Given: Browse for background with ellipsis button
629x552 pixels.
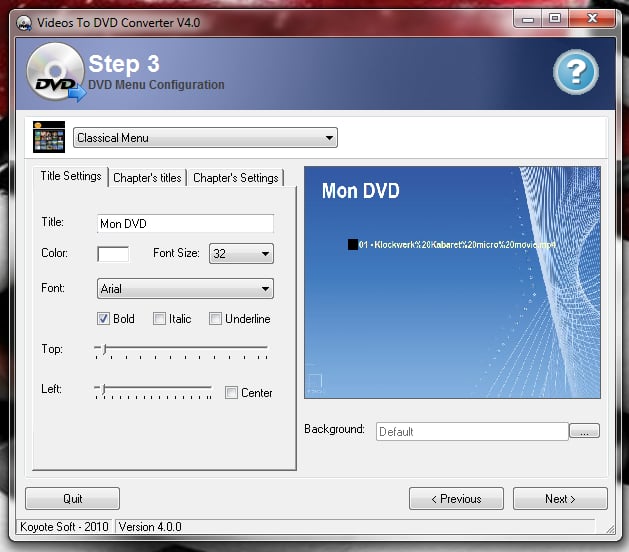Looking at the screenshot, I should 584,431.
